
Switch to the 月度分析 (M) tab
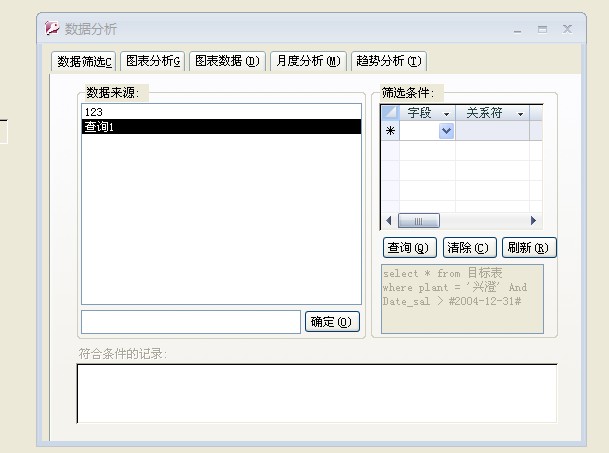(308, 61)
